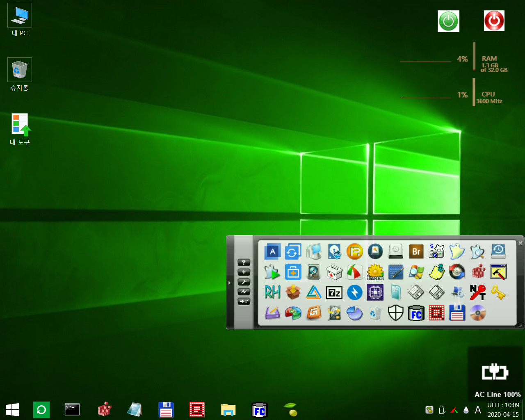The width and height of the screenshot is (525, 420).
Task: Click the green refresh icon on taskbar
Action: click(x=41, y=410)
